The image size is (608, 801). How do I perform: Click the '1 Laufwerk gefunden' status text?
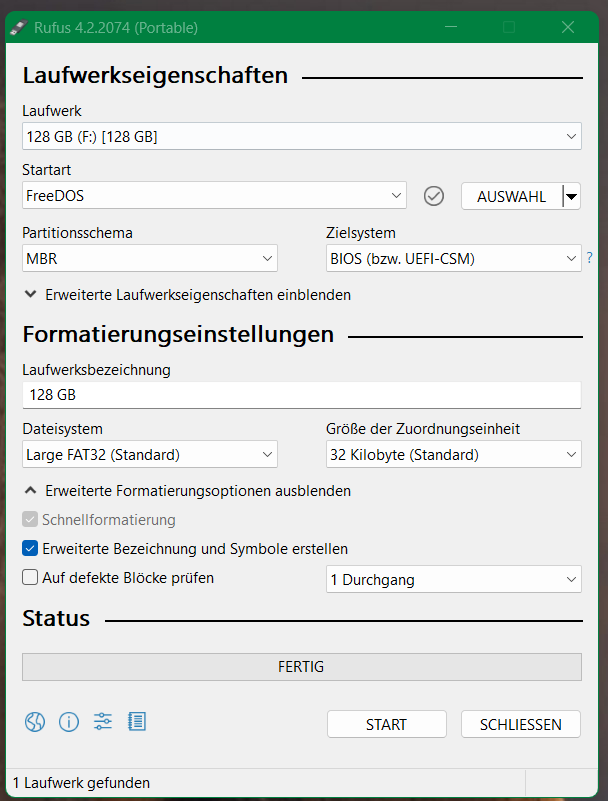(x=81, y=783)
